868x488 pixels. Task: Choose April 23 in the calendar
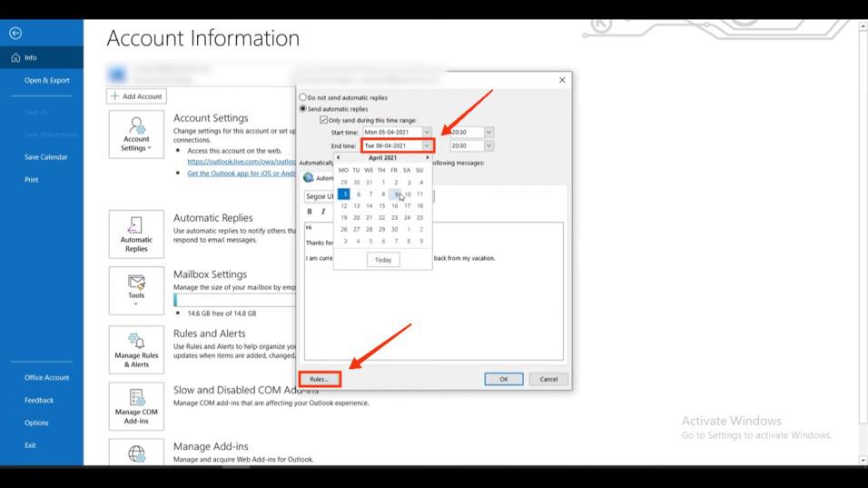point(395,218)
